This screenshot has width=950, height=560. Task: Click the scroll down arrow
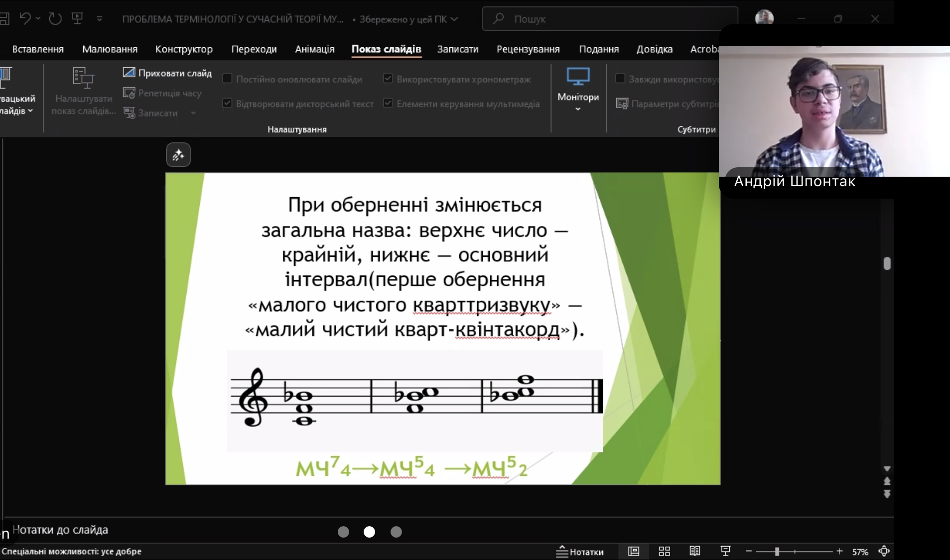[887, 468]
